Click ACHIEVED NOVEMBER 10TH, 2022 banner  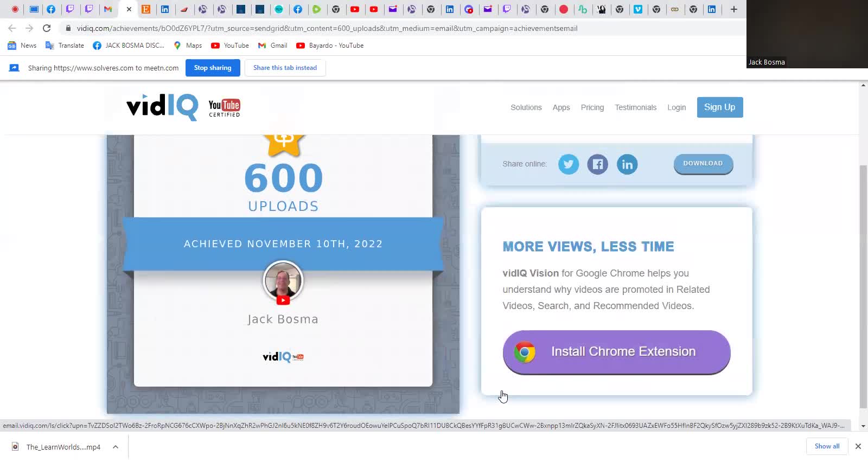283,244
